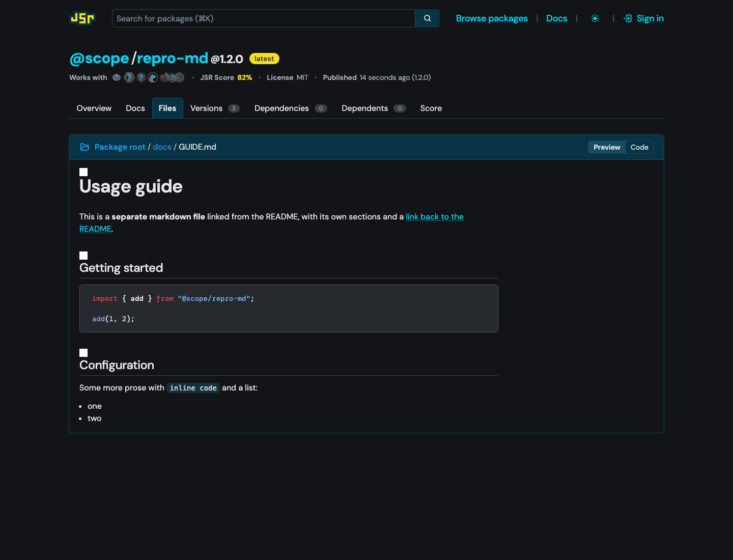Click the anchor icon above Getting started
The image size is (733, 560).
pos(83,256)
